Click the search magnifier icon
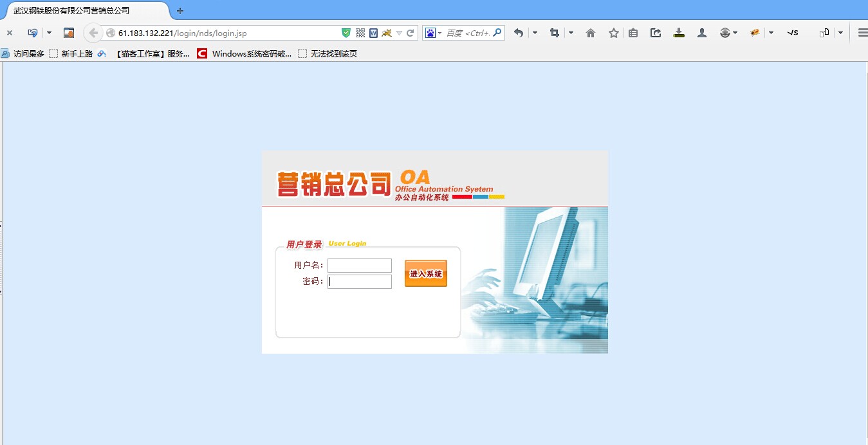 (497, 33)
